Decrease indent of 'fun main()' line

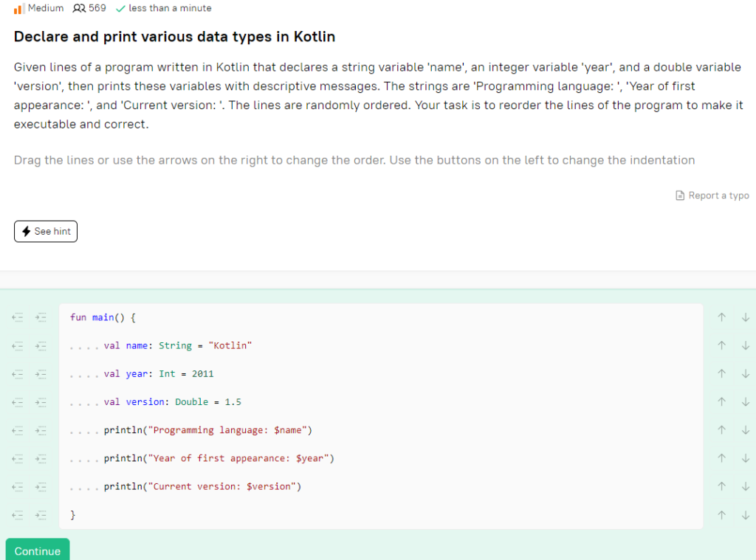click(x=18, y=317)
